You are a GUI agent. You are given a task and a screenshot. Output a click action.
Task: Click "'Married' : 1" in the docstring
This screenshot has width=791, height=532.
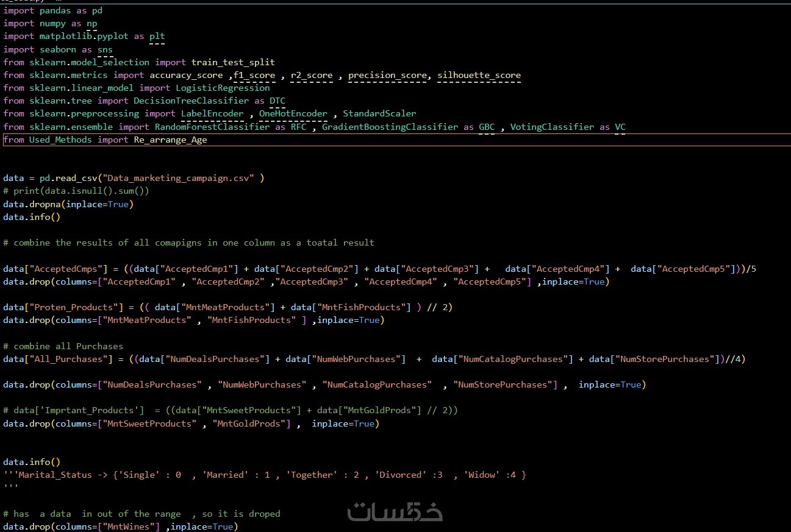[x=236, y=475]
